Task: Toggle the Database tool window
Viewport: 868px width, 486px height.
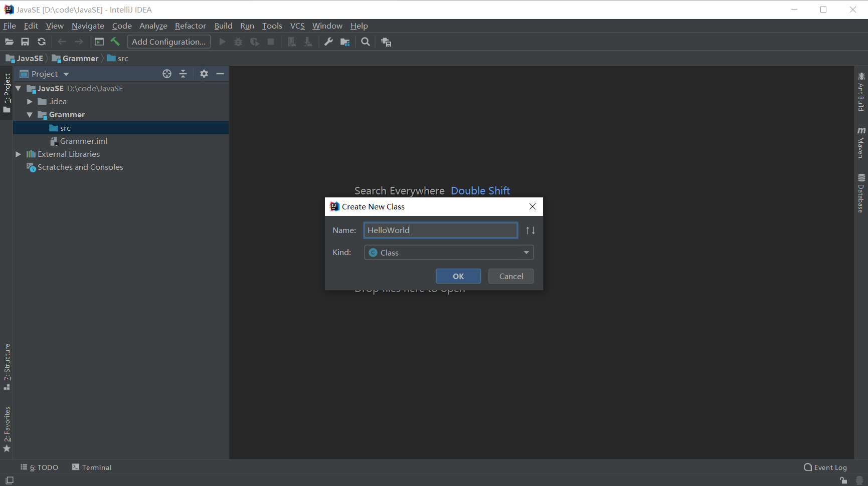Action: point(861,193)
